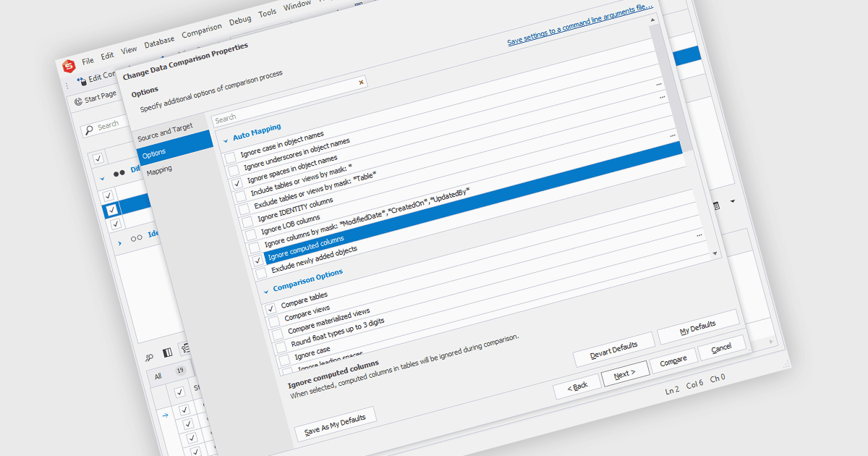
Task: Click the blue arrow icon in records grid
Action: (166, 415)
